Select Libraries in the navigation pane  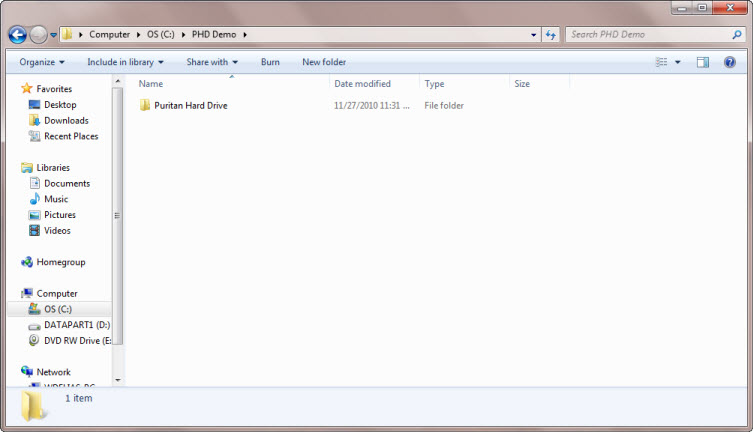(x=53, y=168)
